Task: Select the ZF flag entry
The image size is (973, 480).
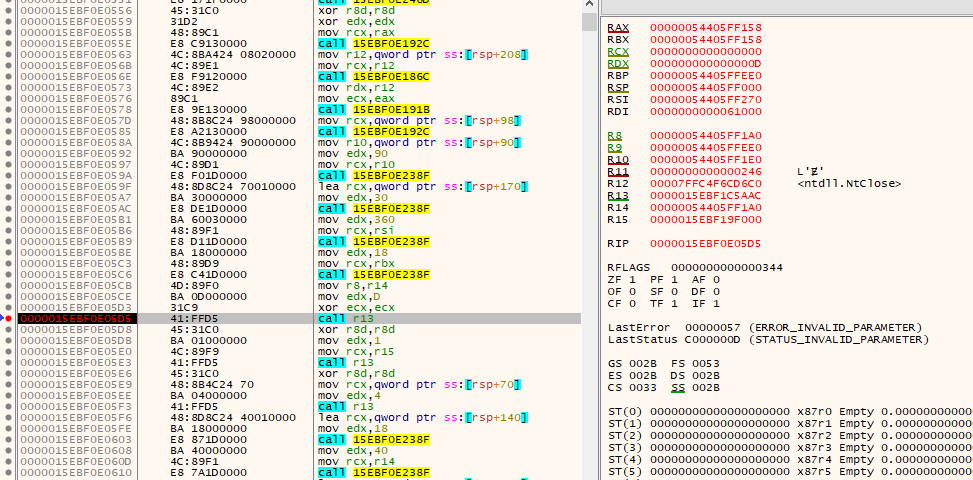Action: point(621,280)
